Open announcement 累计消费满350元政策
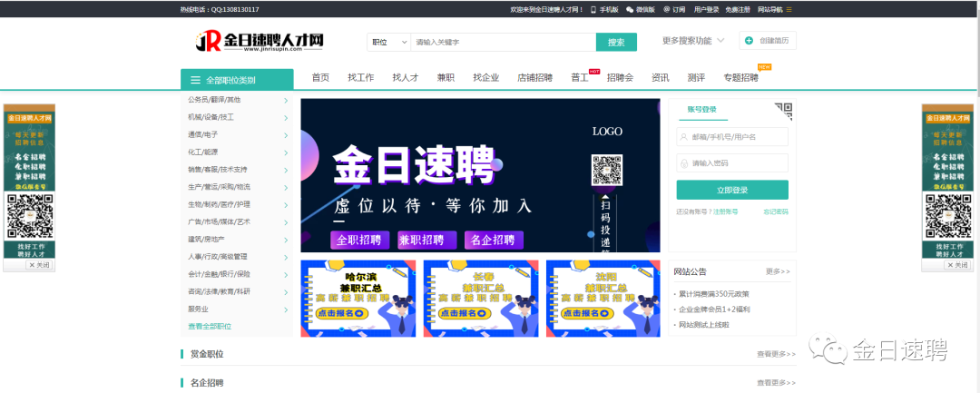This screenshot has width=980, height=393. [714, 294]
